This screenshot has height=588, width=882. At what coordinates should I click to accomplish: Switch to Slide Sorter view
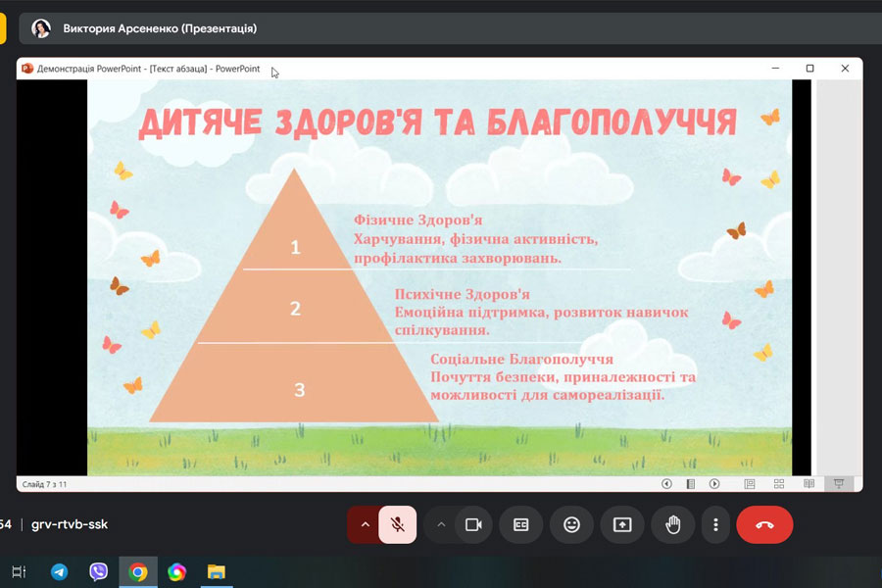click(x=779, y=484)
